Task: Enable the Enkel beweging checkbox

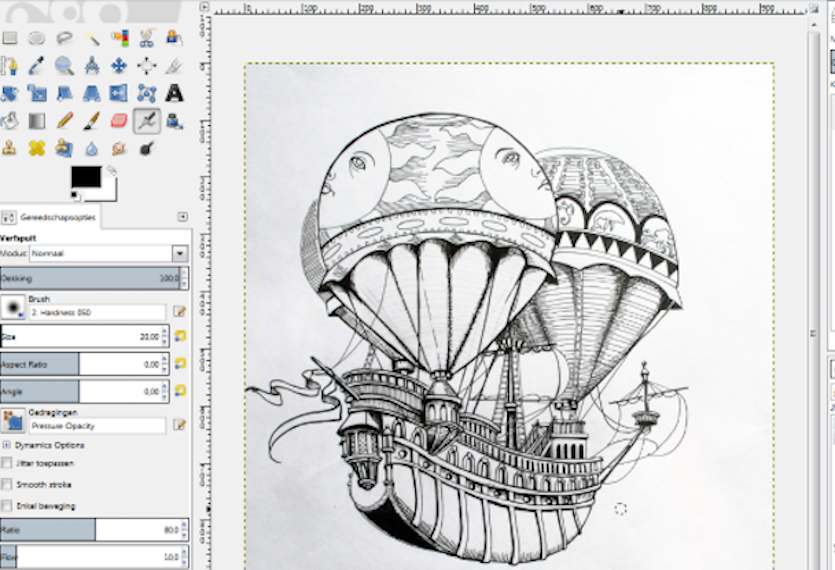Action: click(6, 506)
